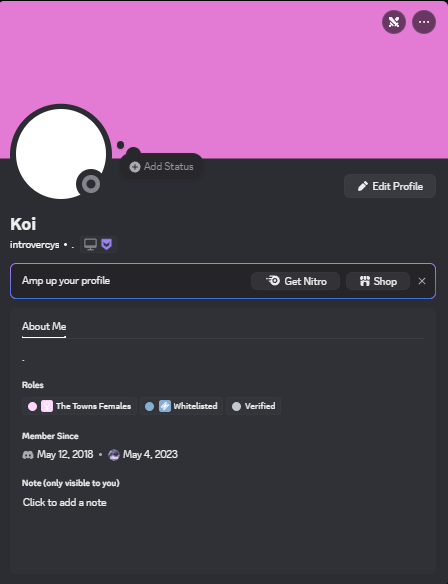
Task: Click the Discord logo by May 12, 2018
Action: 28,455
